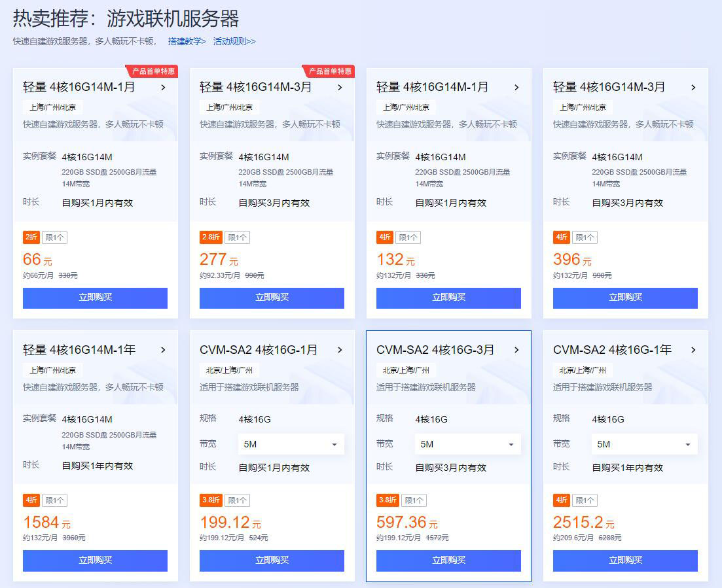The image size is (722, 588).
Task: Open the 轻量 4核16G14M-1年 card title
Action: point(79,350)
